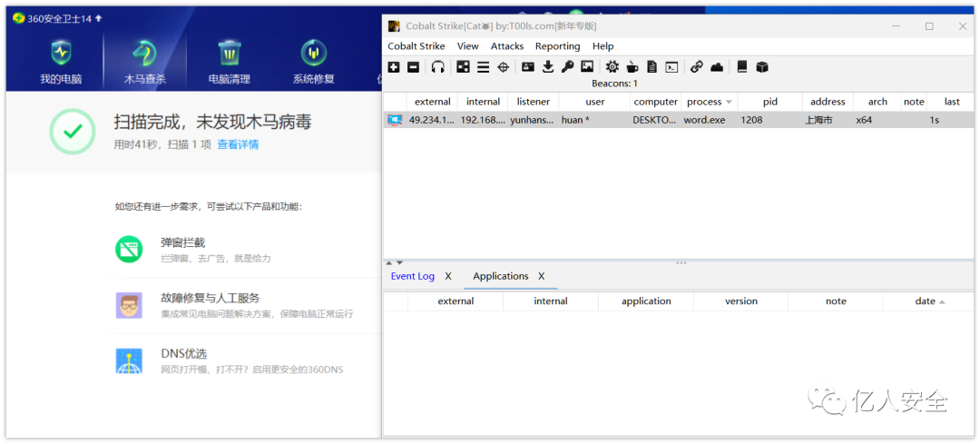
Task: Open 电脑清理 tab in 360 window
Action: (x=229, y=61)
